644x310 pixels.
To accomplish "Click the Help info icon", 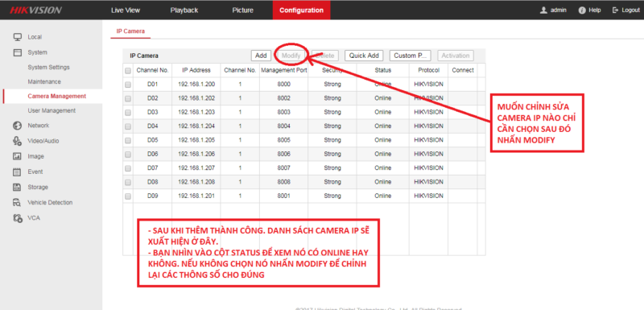I will pos(582,10).
